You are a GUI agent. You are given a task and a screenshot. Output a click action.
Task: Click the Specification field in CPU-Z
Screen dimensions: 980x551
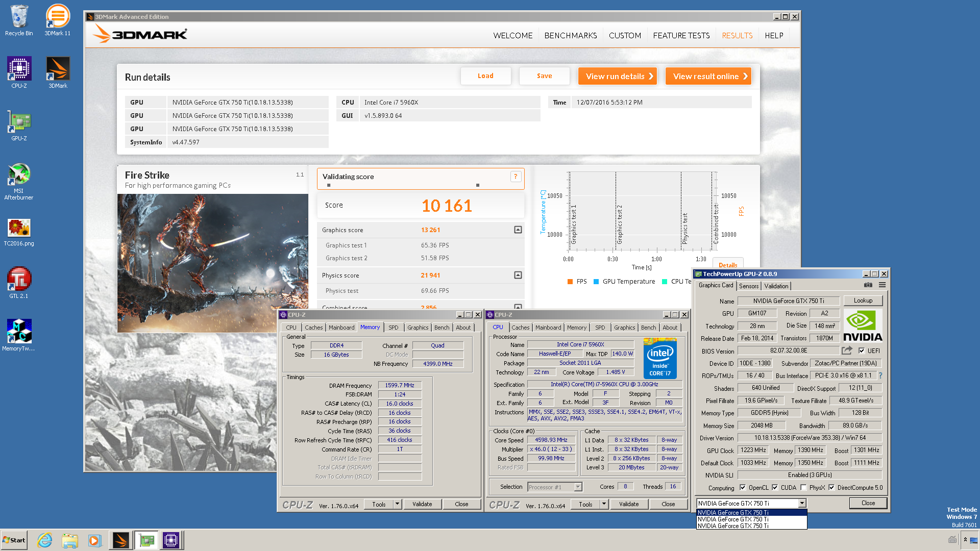[604, 384]
